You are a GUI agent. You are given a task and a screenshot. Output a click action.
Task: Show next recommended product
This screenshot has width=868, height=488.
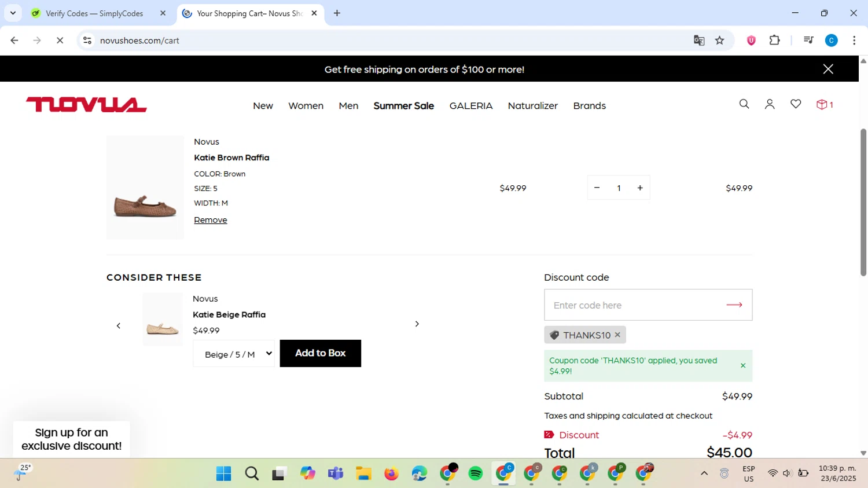(x=417, y=324)
